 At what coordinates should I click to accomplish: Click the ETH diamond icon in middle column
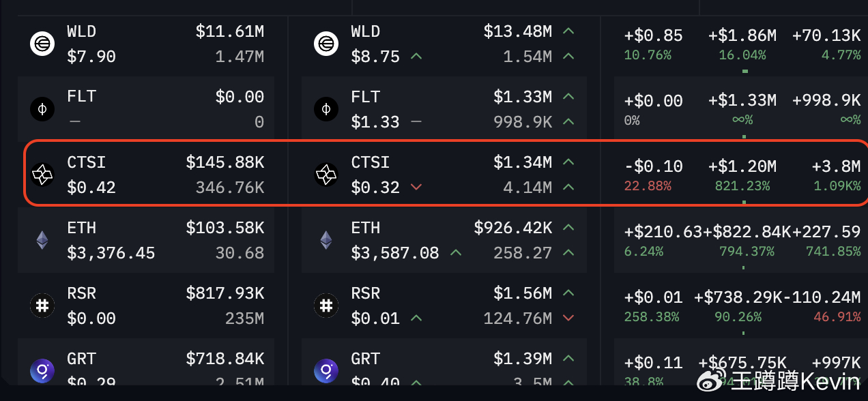pos(326,240)
